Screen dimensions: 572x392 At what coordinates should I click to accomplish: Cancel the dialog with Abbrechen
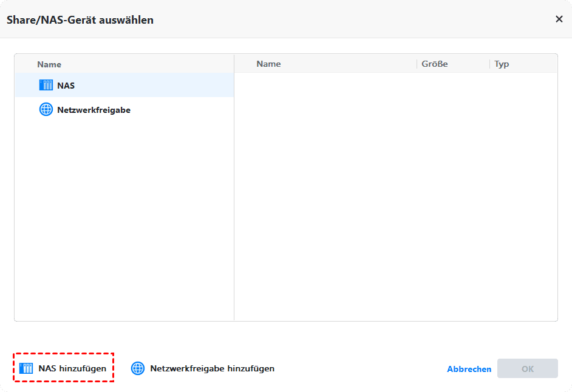click(x=469, y=369)
